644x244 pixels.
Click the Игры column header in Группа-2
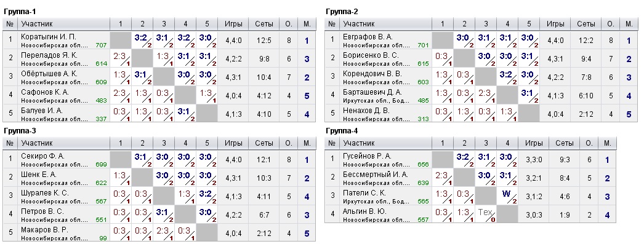(x=555, y=24)
